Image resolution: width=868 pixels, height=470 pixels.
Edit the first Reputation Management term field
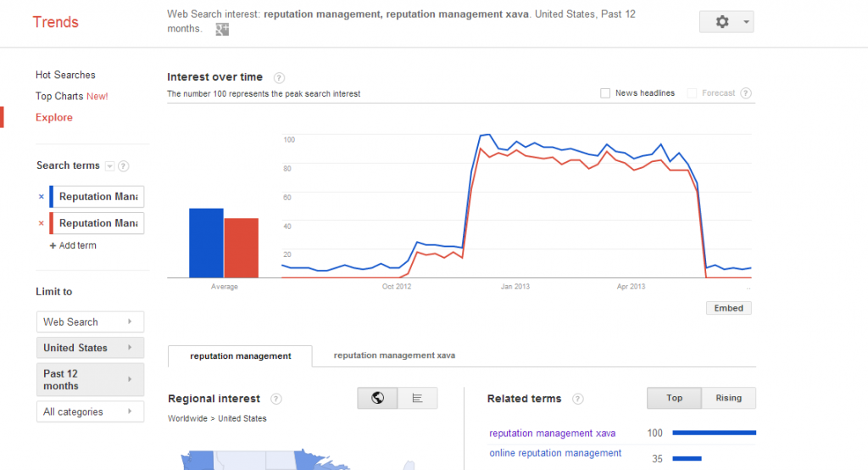pyautogui.click(x=98, y=197)
